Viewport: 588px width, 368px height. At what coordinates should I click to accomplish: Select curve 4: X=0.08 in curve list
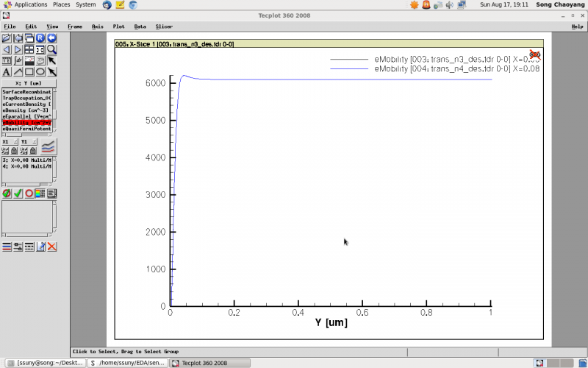[26, 166]
